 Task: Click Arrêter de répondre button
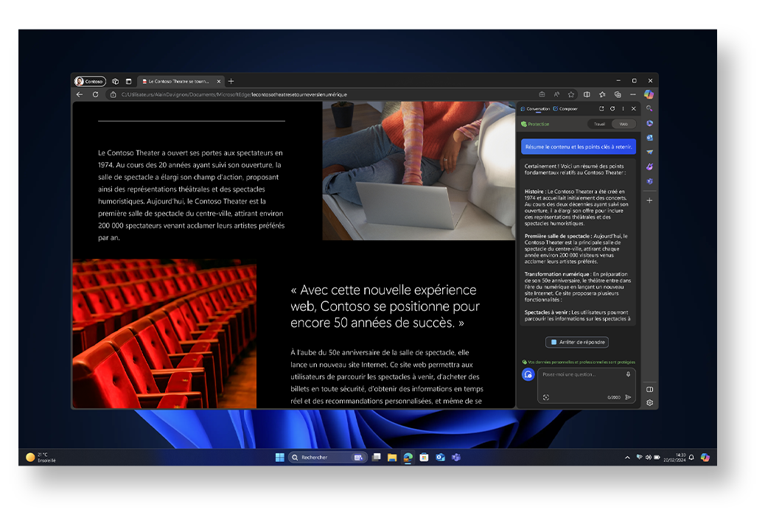577,343
